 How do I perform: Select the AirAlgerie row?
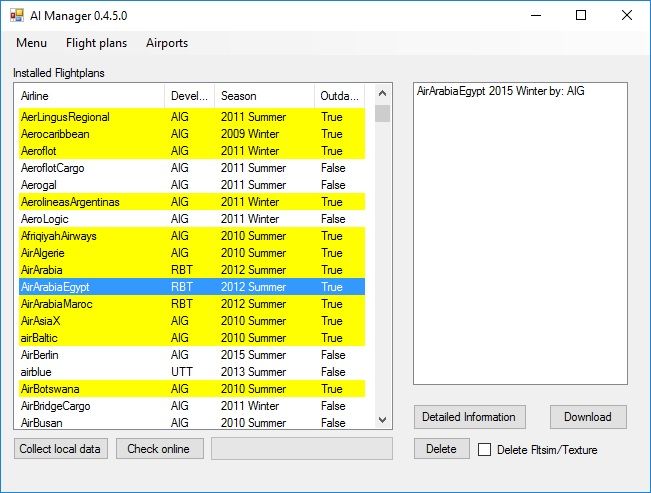(x=192, y=253)
